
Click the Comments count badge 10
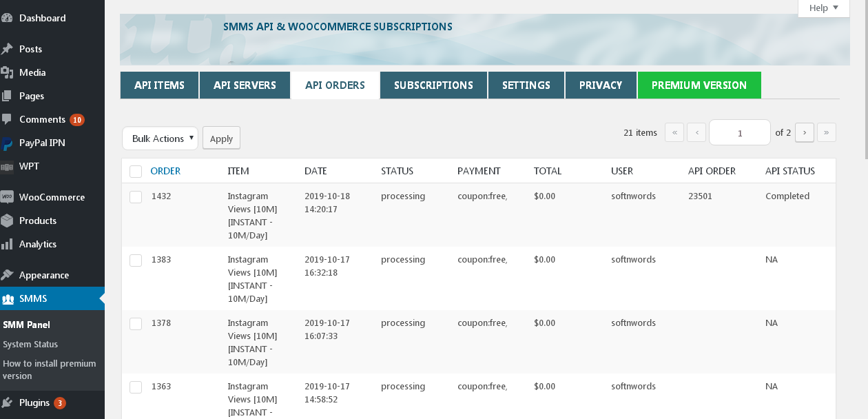(76, 120)
